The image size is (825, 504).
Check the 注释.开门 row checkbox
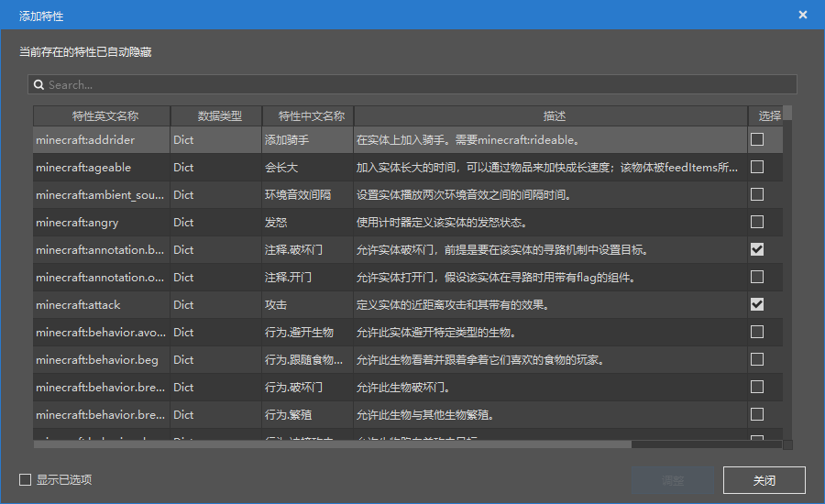point(757,277)
